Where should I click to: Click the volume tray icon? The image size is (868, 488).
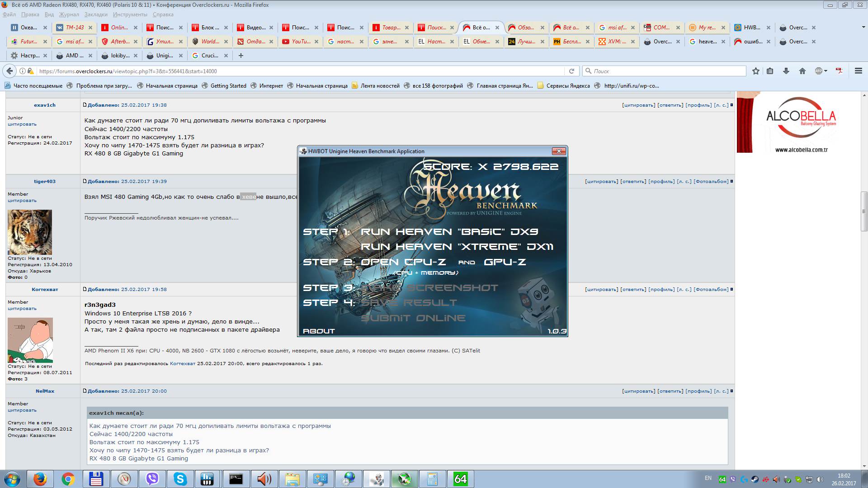pyautogui.click(x=820, y=479)
